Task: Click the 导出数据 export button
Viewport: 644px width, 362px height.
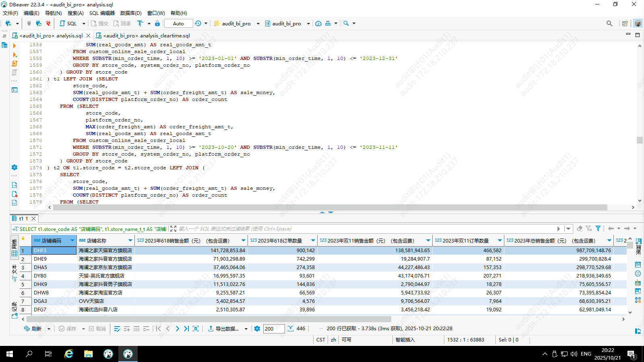Action: pos(224,329)
